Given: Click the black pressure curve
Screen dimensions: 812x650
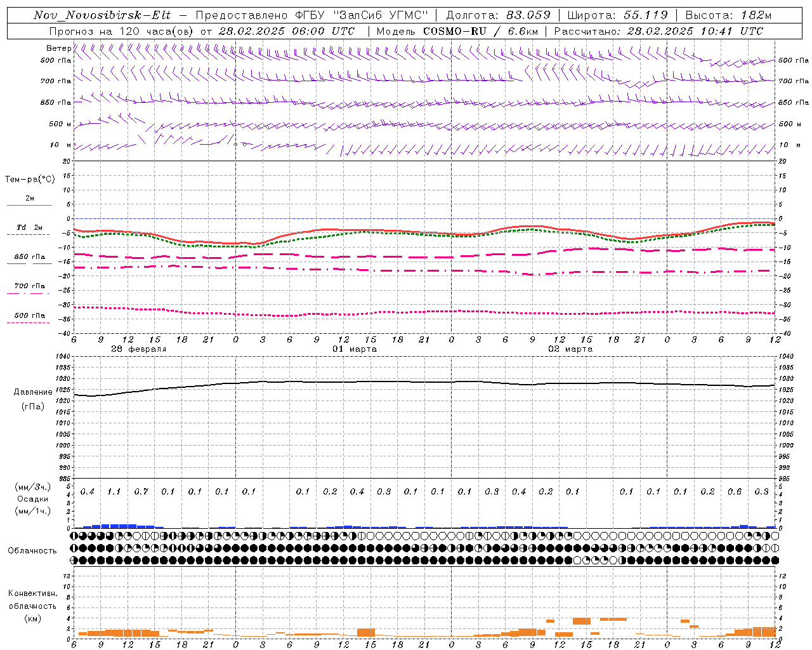Looking at the screenshot, I should pyautogui.click(x=424, y=382).
